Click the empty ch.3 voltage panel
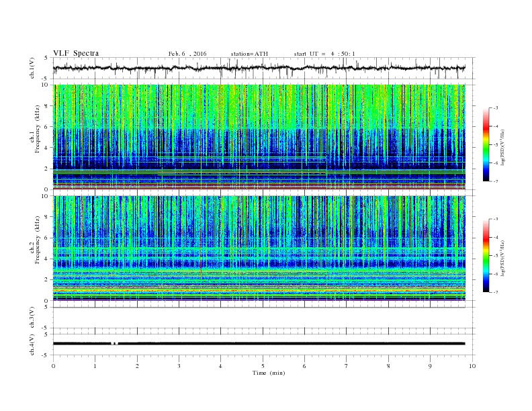532x411 pixels. (x=264, y=318)
